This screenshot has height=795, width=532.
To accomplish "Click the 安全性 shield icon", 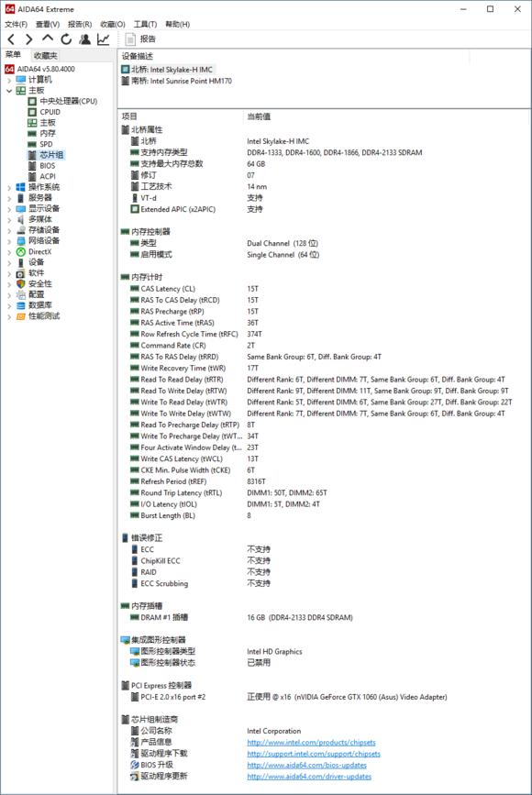I will (x=21, y=284).
